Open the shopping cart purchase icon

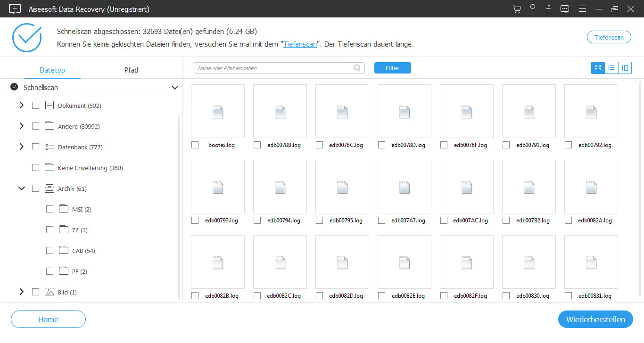[517, 9]
